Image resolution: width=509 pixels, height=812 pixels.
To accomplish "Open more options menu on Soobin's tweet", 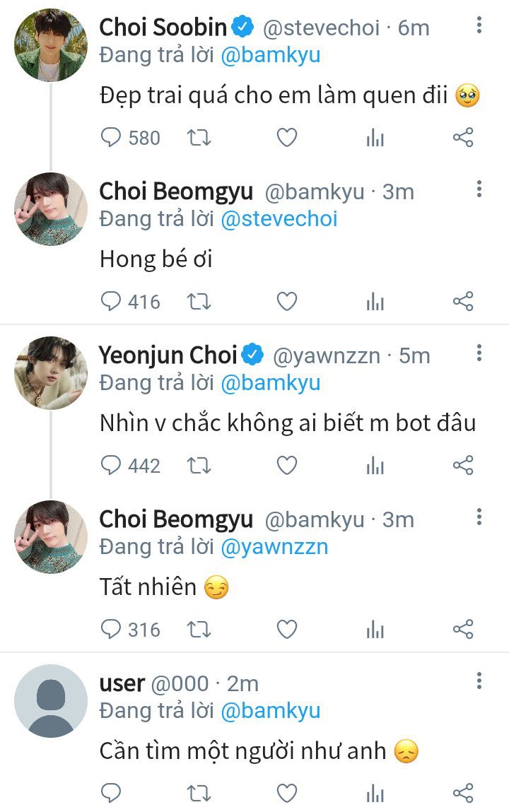I will click(479, 25).
